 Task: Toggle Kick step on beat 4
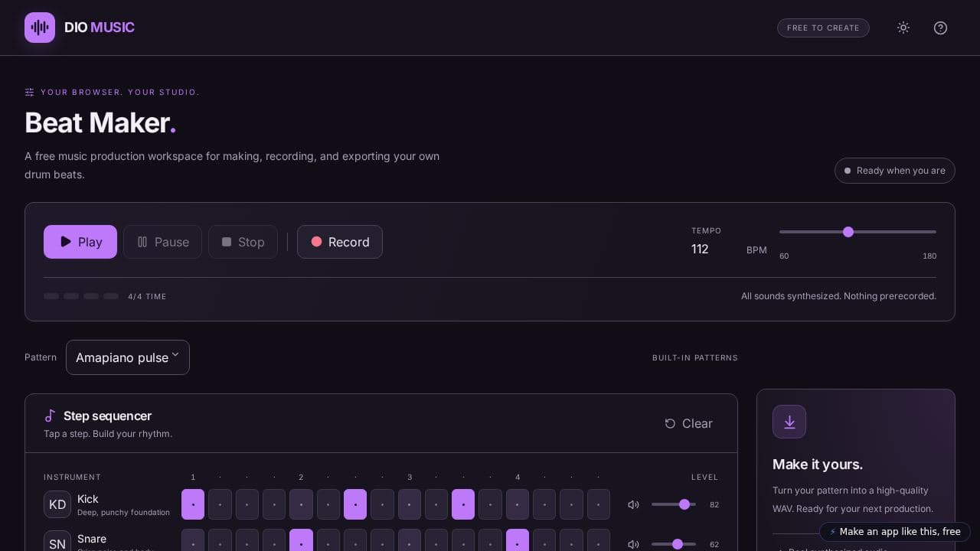(x=518, y=504)
